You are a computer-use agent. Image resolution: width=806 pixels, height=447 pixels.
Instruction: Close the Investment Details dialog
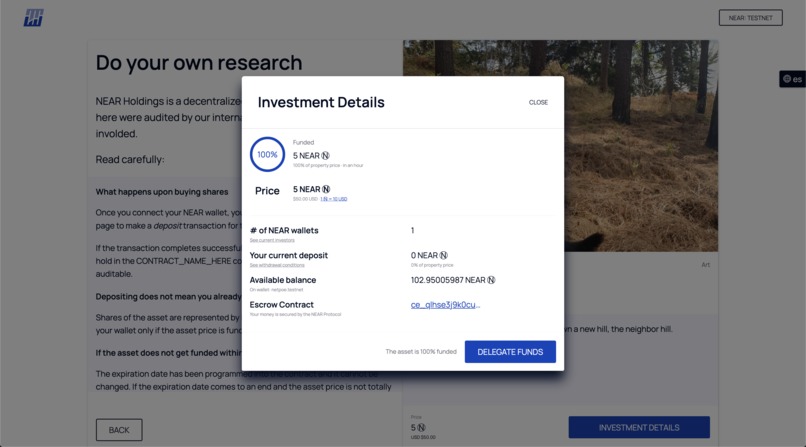[x=538, y=102]
